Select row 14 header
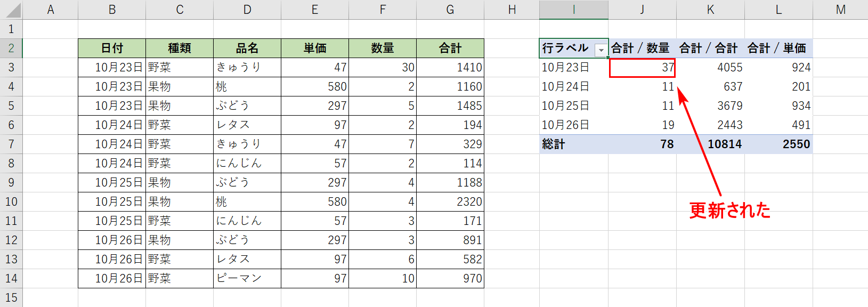Screen dimensions: 868x307 11,278
